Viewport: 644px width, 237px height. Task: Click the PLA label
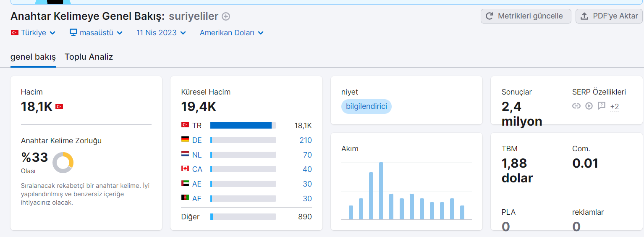coord(509,212)
